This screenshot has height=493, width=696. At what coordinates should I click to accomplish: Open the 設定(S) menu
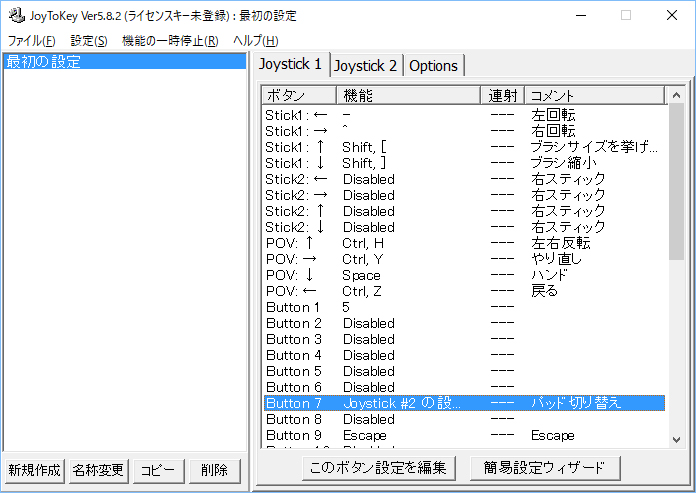89,41
